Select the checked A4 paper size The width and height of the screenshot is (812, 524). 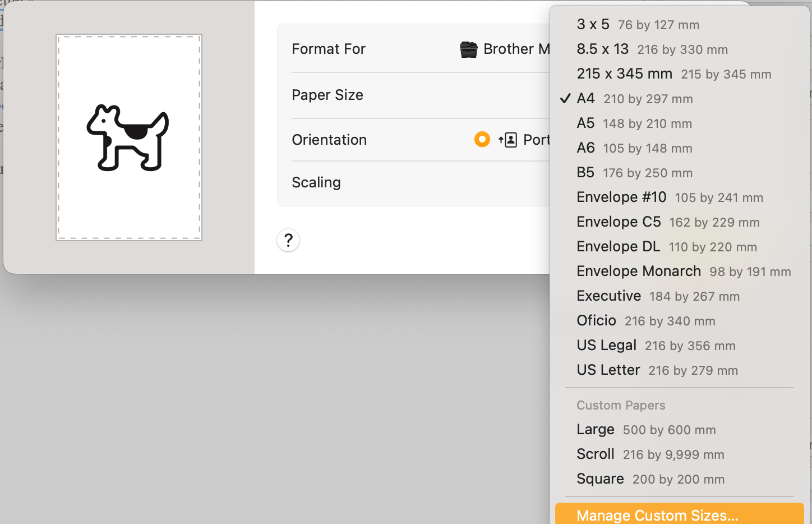coord(680,99)
